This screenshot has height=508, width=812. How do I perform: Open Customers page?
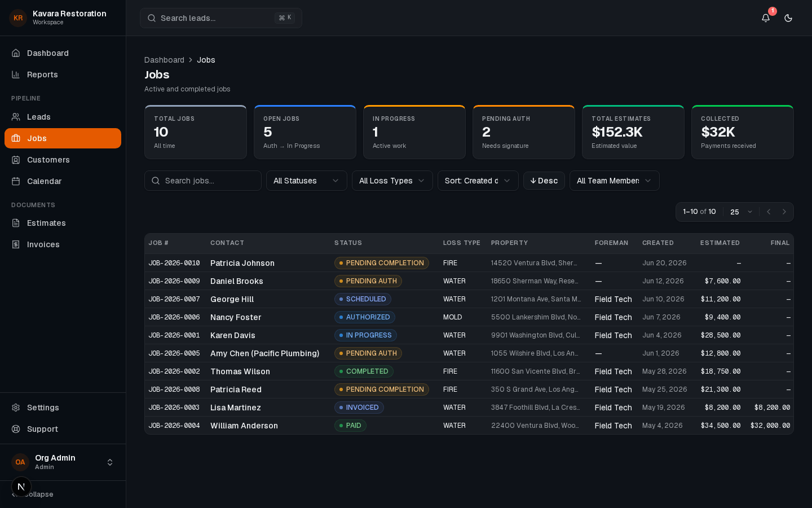(x=63, y=160)
